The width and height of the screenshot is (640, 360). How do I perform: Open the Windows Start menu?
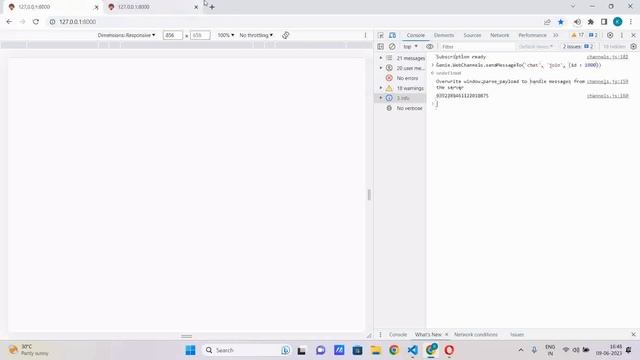(190, 350)
